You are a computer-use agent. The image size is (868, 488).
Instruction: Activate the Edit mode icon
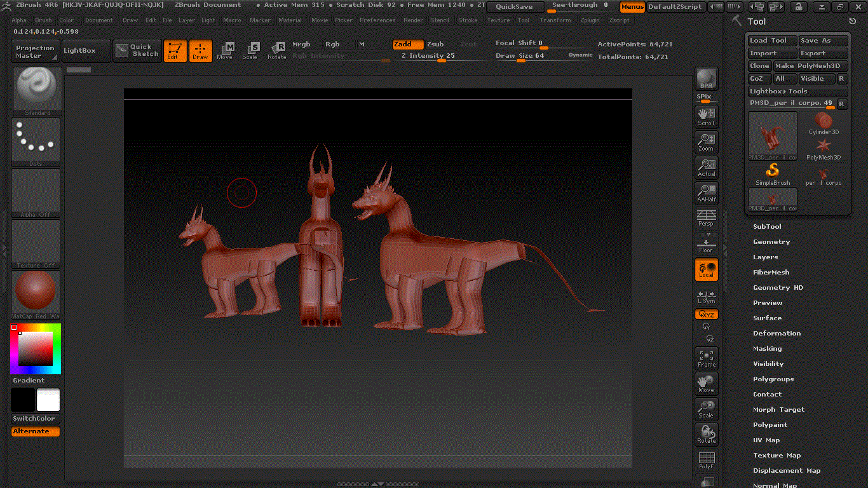tap(175, 51)
